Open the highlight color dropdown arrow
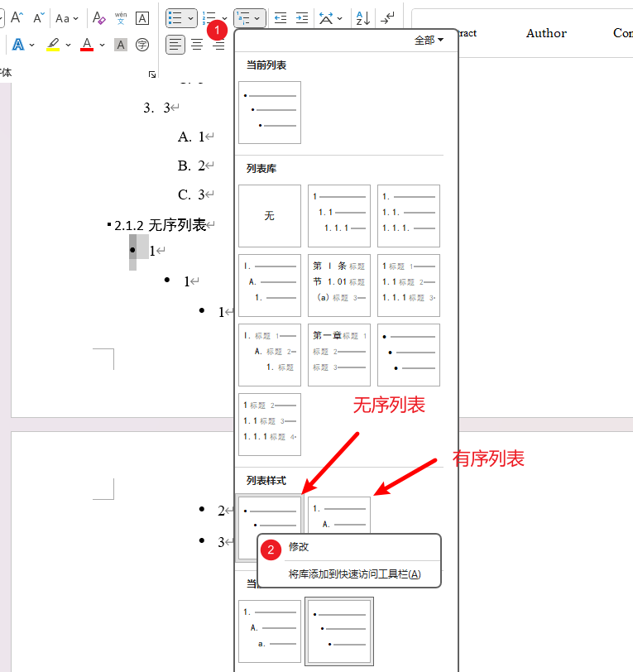 point(68,45)
